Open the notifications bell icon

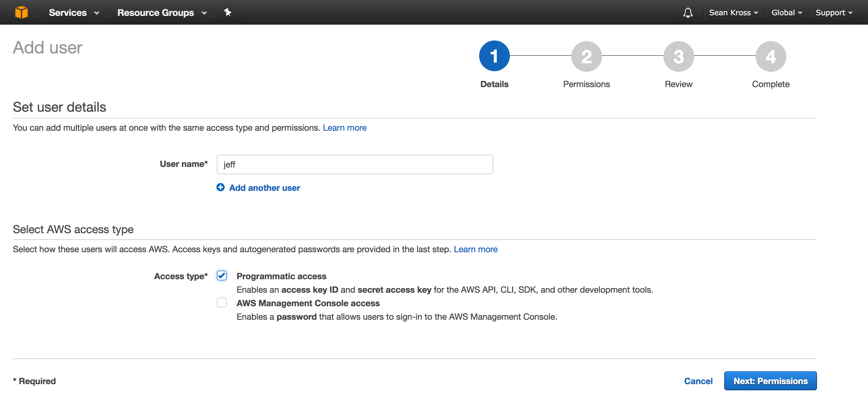pos(688,13)
